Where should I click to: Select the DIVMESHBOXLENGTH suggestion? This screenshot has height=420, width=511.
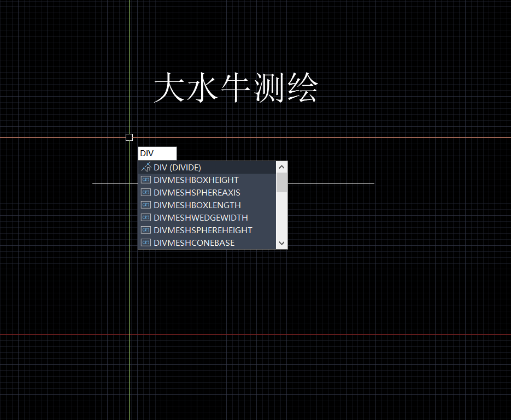(197, 205)
